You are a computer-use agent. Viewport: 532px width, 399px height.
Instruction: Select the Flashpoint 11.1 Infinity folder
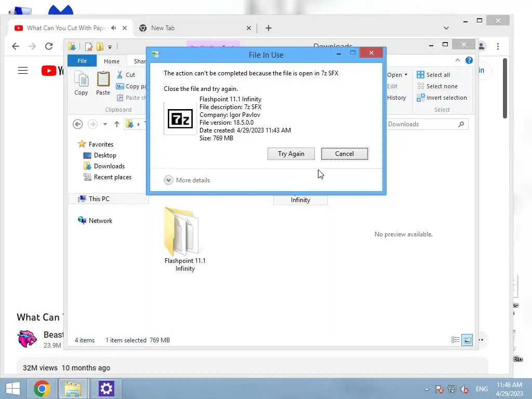click(185, 240)
